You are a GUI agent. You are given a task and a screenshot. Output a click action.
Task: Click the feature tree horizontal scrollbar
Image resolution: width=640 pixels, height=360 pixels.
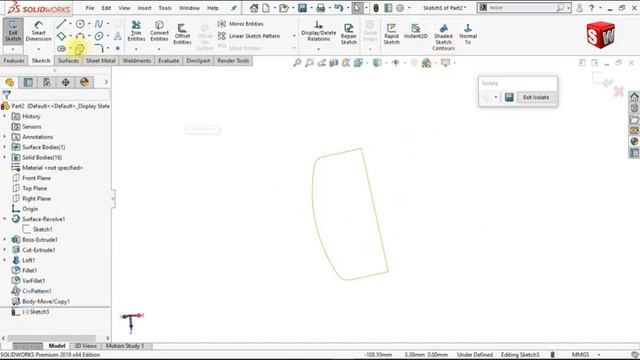coord(51,338)
